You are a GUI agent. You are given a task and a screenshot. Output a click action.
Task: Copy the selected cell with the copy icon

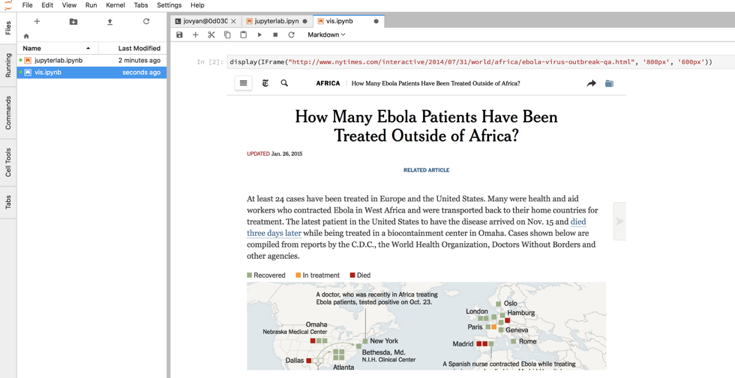point(227,35)
